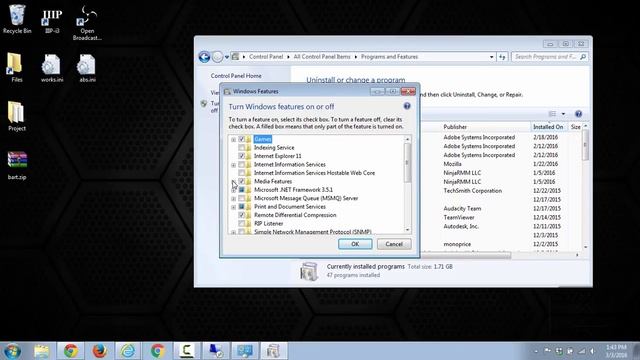Click the Windows Features list scrollbar thumb
The width and height of the screenshot is (640, 360).
tap(407, 162)
